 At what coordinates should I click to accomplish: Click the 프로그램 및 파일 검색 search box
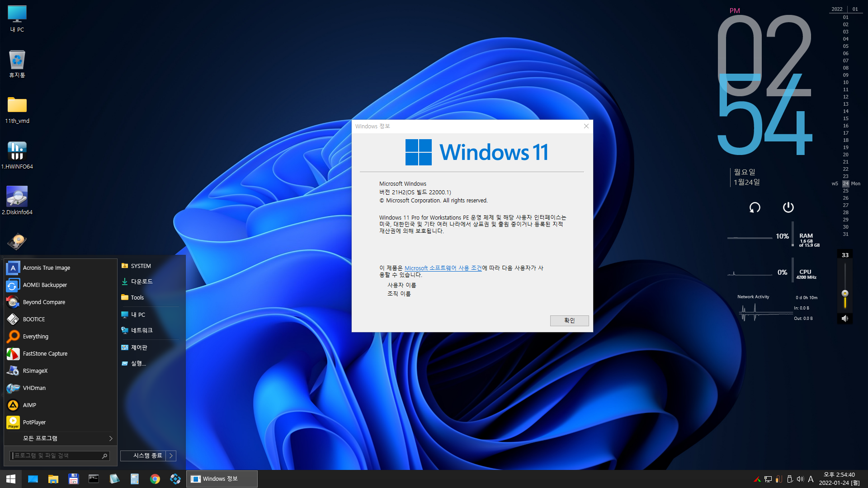[55, 456]
